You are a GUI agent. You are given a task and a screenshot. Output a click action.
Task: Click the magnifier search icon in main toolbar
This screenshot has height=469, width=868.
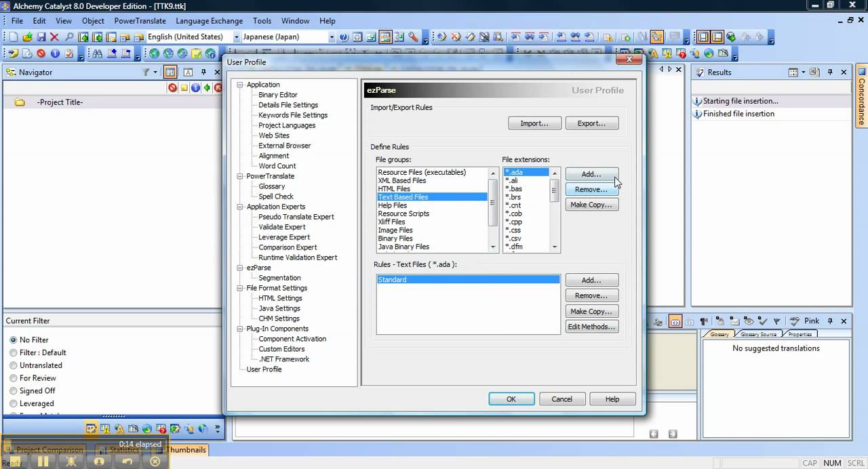tap(68, 37)
